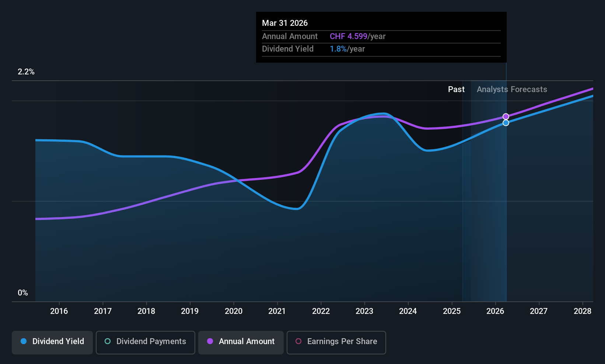The image size is (605, 364).
Task: Click the 2023 x-axis label
Action: click(364, 311)
